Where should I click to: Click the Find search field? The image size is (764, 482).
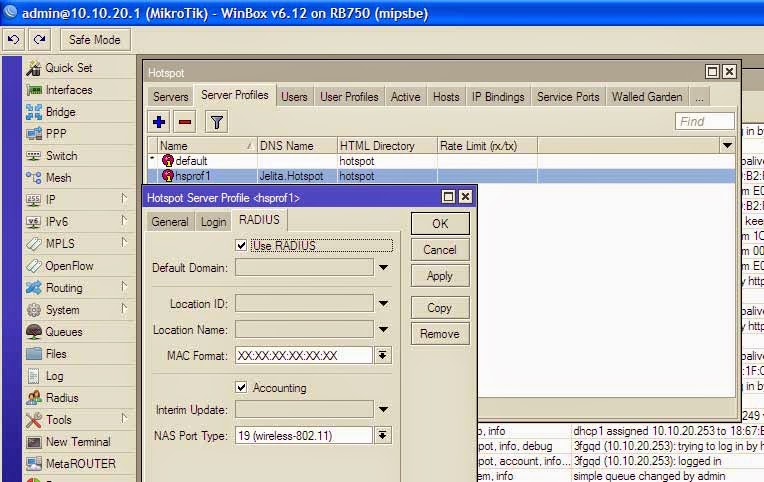point(705,121)
